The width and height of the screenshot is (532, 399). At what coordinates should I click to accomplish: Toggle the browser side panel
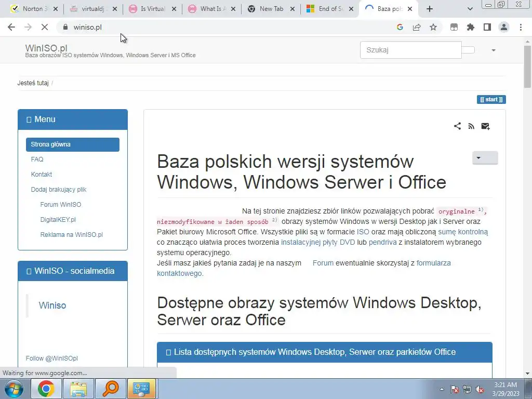(487, 27)
